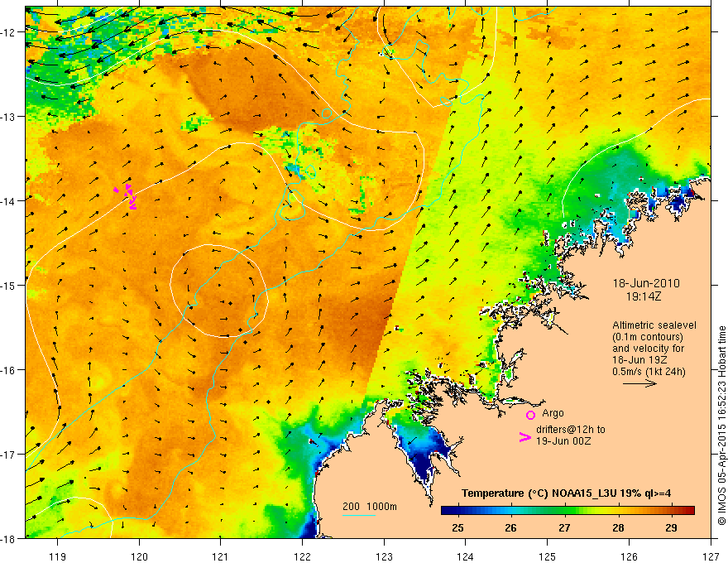Click the 19:14Z time label

coord(644,296)
